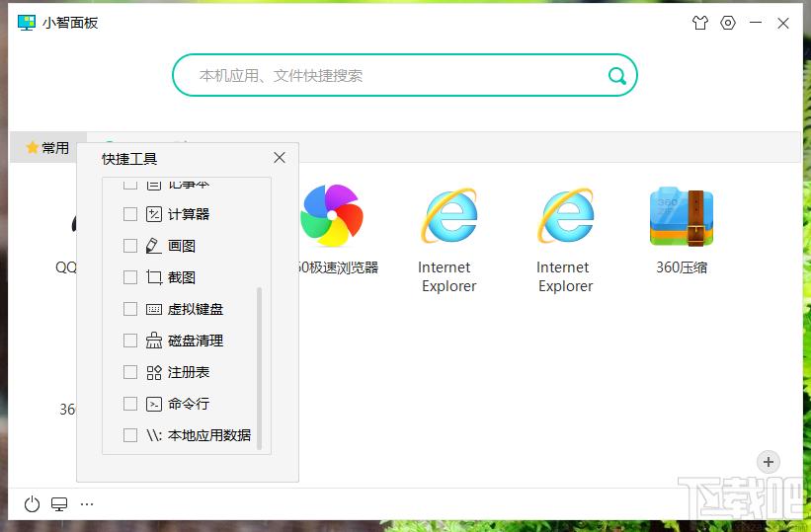811x532 pixels.
Task: Click the 注册表 label text
Action: coord(189,372)
